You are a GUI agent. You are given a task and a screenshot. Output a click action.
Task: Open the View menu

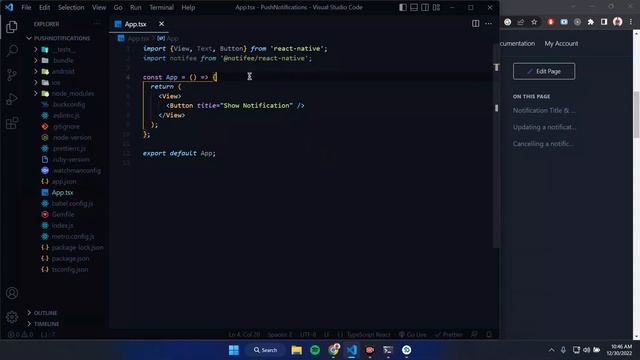click(x=99, y=7)
